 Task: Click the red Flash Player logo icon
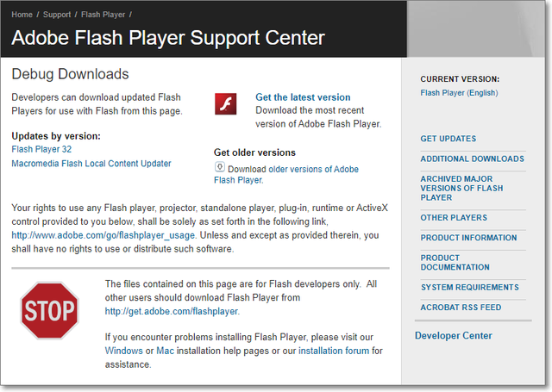coord(226,104)
